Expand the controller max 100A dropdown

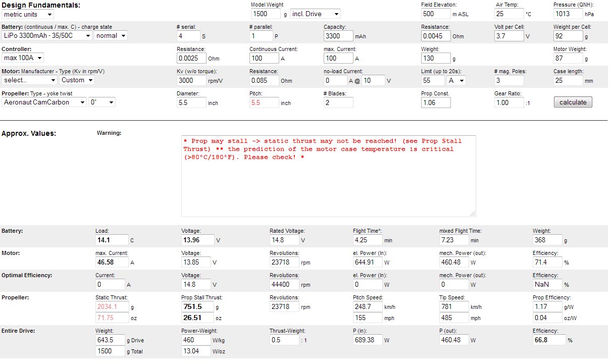coord(23,58)
